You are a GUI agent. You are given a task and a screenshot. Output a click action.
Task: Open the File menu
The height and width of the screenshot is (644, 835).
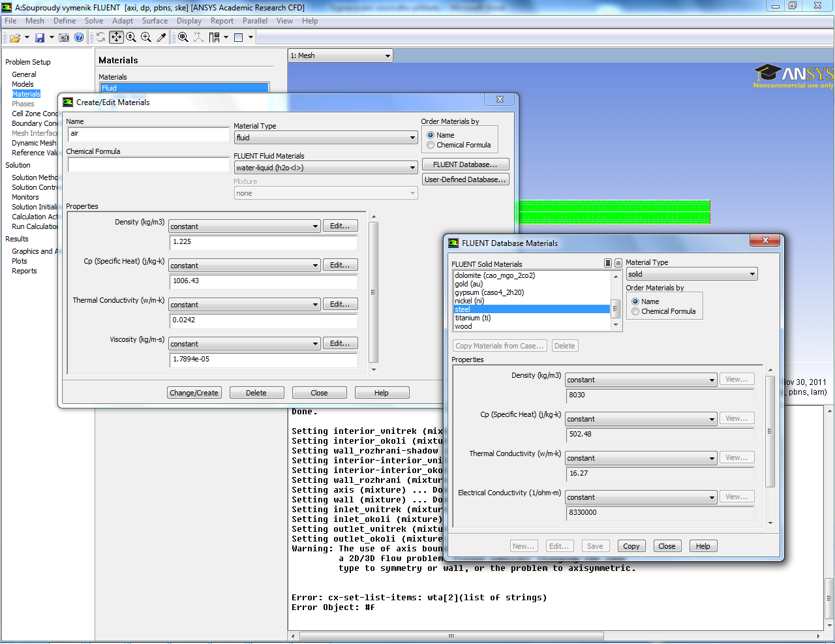tap(10, 21)
